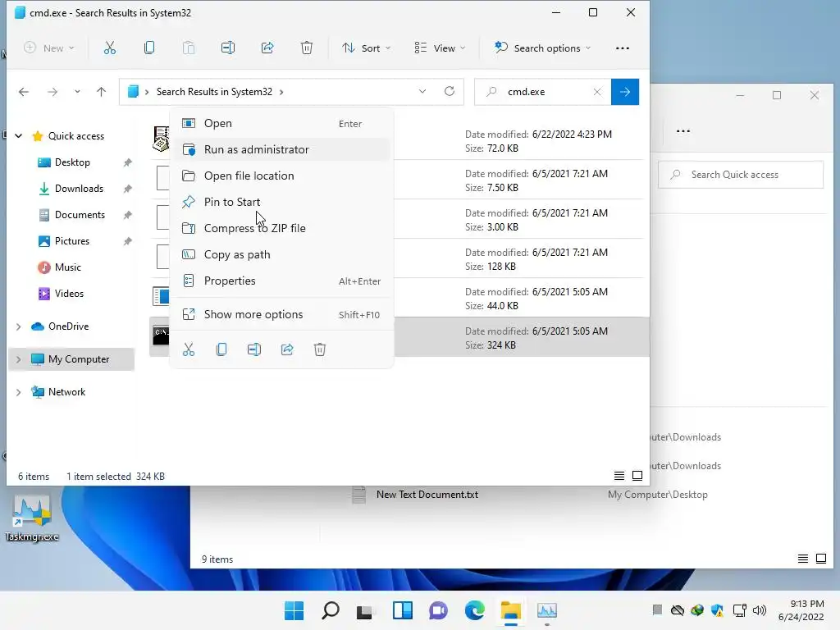840x630 pixels.
Task: Refresh the search results
Action: click(450, 91)
